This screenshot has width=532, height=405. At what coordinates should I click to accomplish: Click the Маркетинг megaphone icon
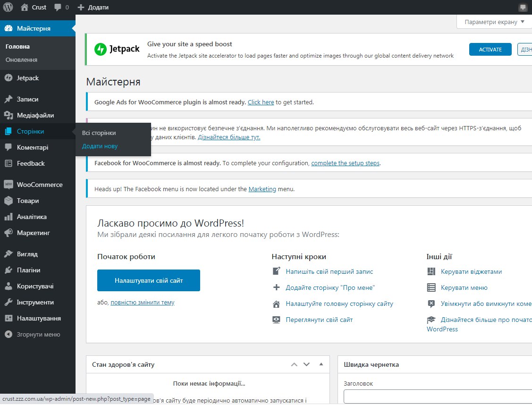pyautogui.click(x=8, y=233)
